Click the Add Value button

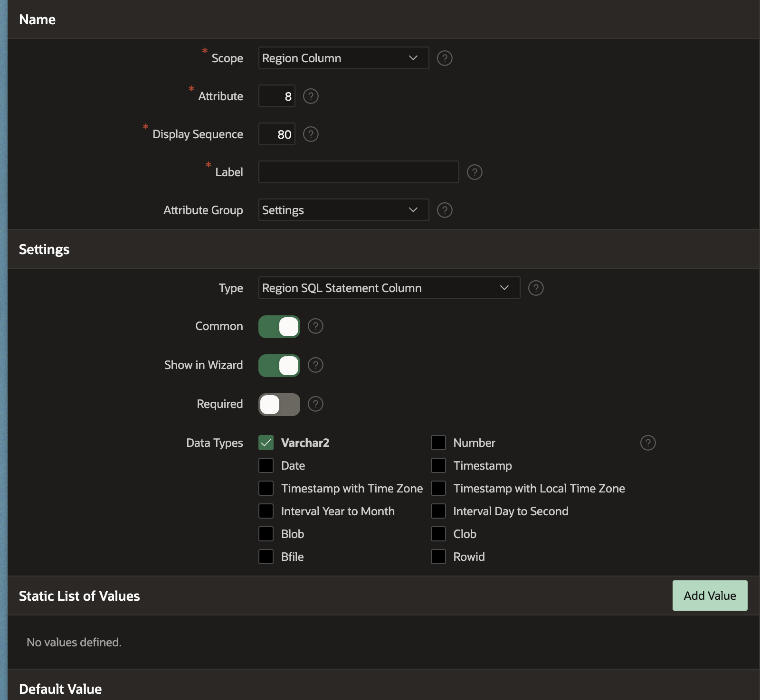pos(710,596)
